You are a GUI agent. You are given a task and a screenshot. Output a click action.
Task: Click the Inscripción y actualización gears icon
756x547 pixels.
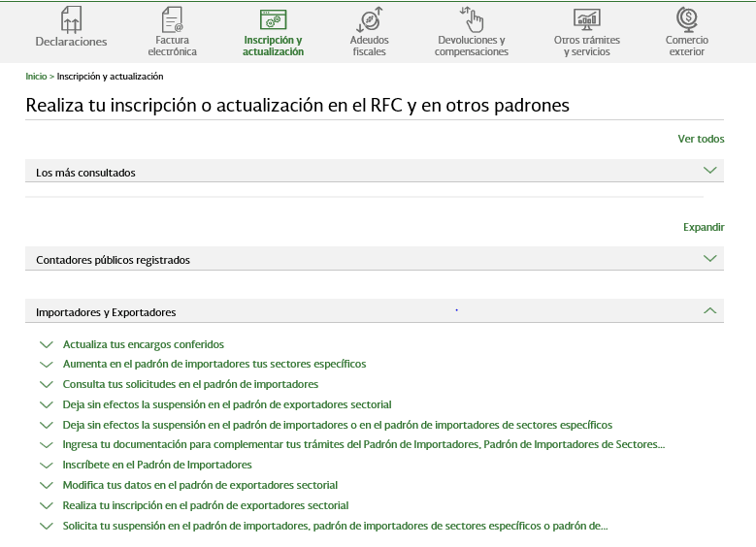point(273,19)
